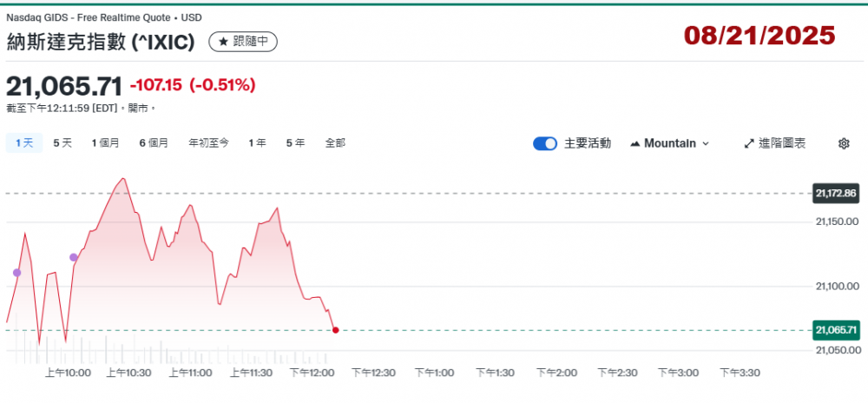Show the 年初至今 range
This screenshot has width=868, height=403.
(x=208, y=142)
